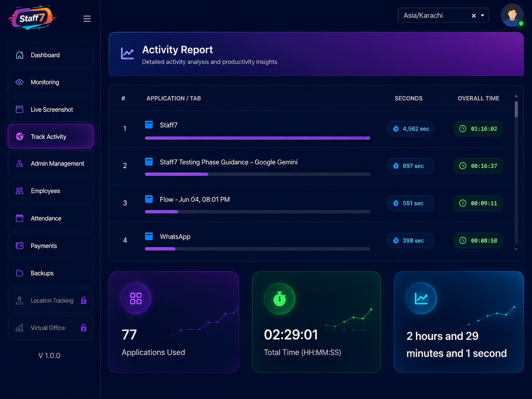Open the Live Screenshot menu item
Image resolution: width=532 pixels, height=399 pixels.
click(51, 109)
